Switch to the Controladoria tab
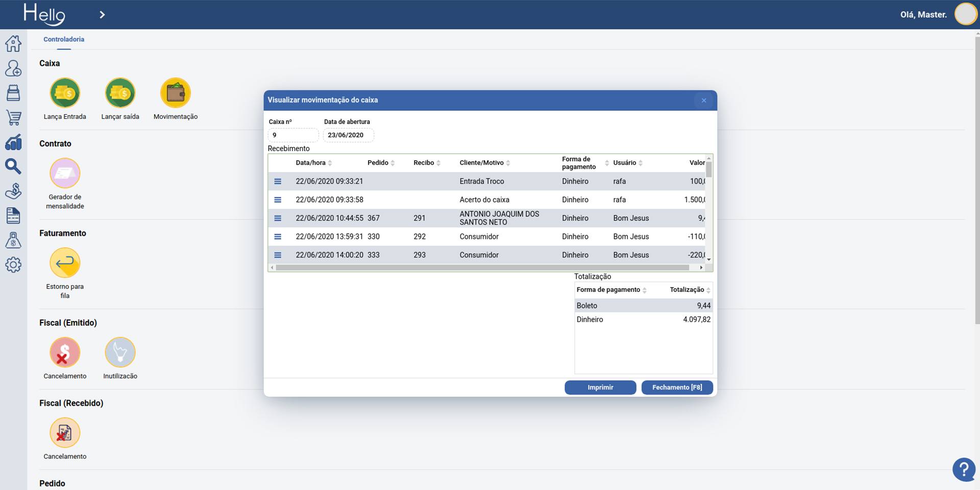Screen dimensions: 980x490 (x=64, y=39)
